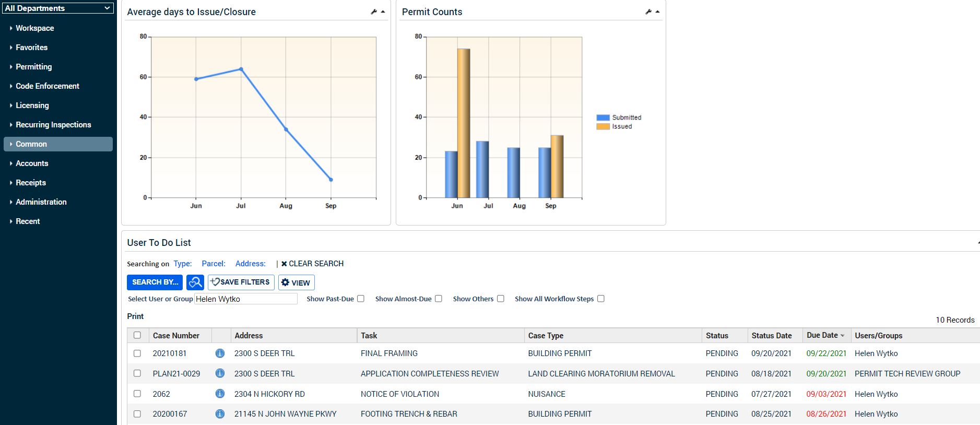The width and height of the screenshot is (980, 425).
Task: Select the checkbox for case 20210181
Action: pyautogui.click(x=137, y=353)
